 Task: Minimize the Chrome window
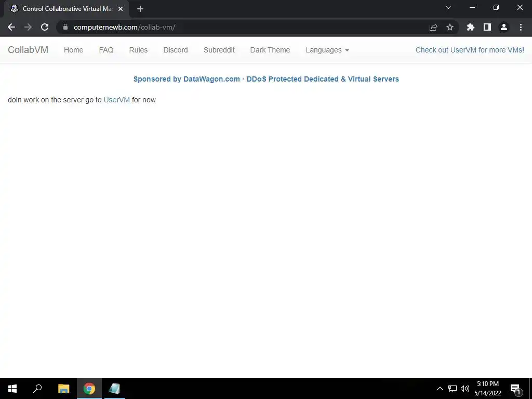coord(472,7)
